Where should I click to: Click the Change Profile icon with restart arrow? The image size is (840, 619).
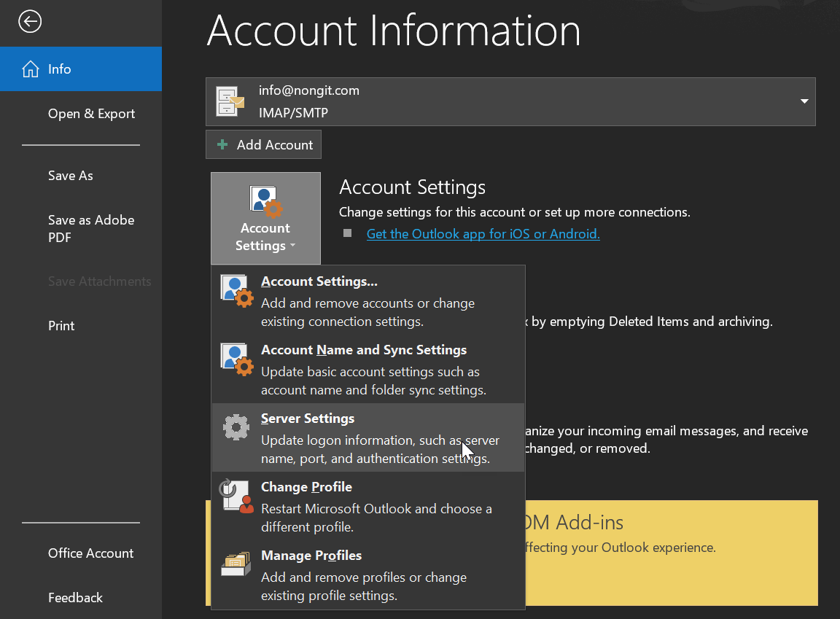click(236, 496)
